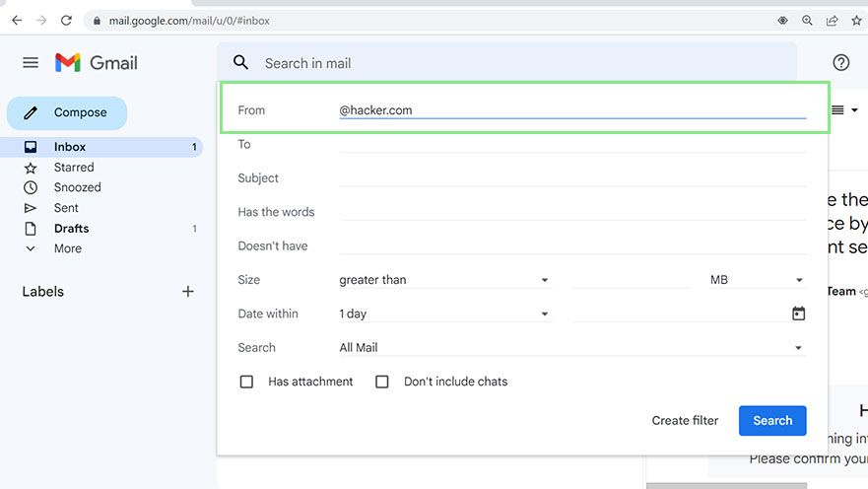Open the date picker calendar icon
The image size is (868, 489).
(x=798, y=314)
